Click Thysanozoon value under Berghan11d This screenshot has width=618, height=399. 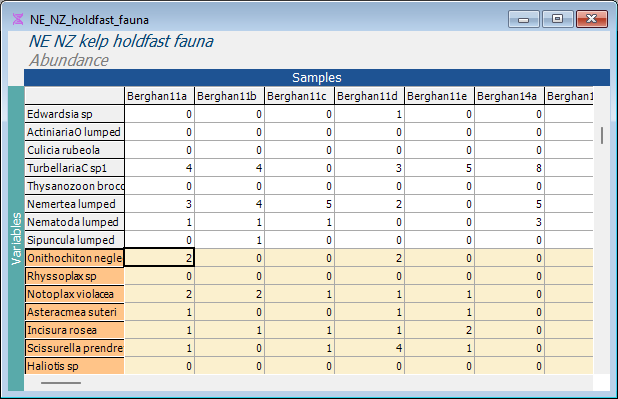pyautogui.click(x=369, y=186)
